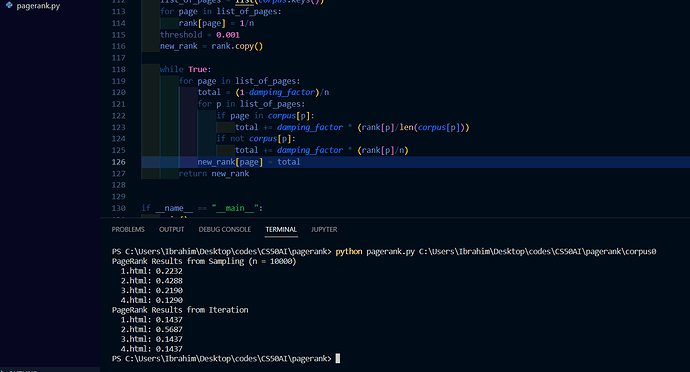Click terminal output '2.html: 0.4288'
690x372 pixels.
(x=151, y=281)
